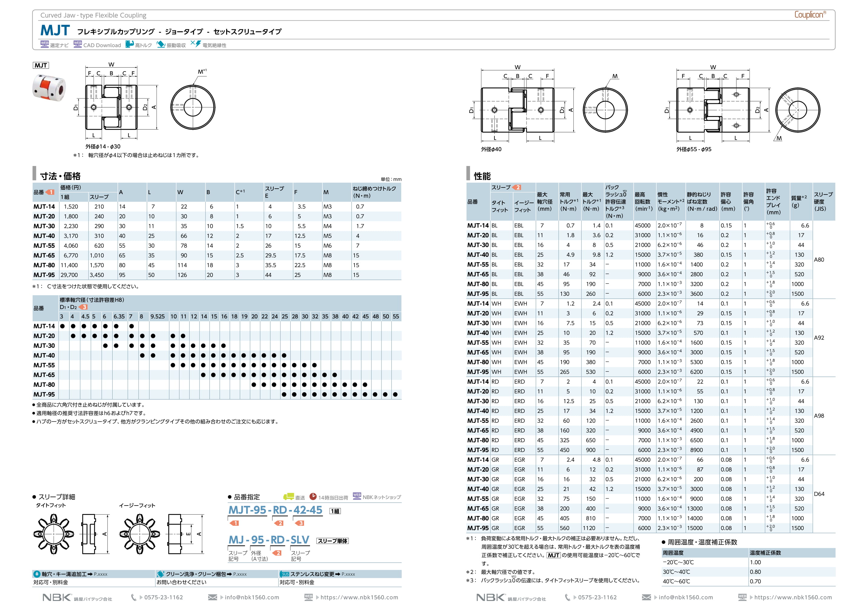Click the MJT-95-RD-42-45 part number example

coord(275,510)
